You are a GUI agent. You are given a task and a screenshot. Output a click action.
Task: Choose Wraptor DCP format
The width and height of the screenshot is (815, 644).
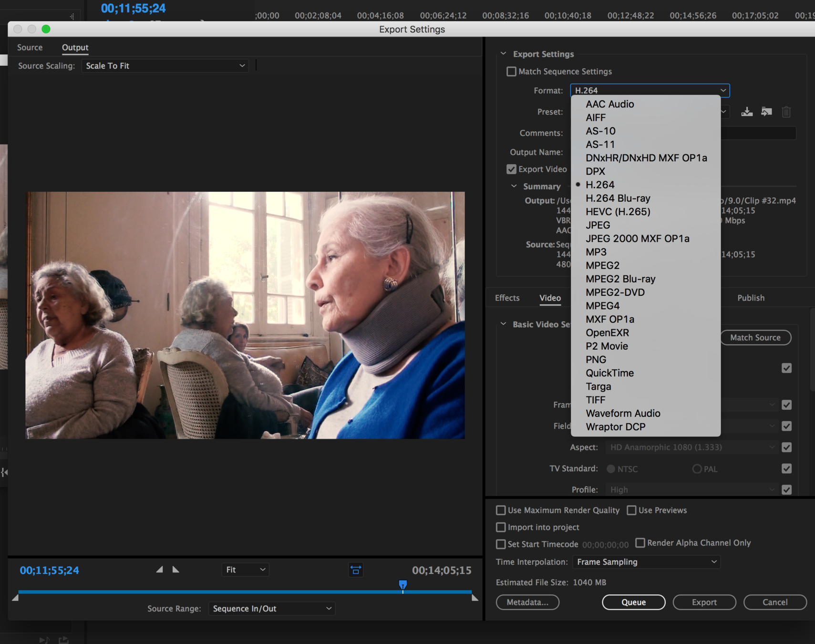tap(646, 427)
